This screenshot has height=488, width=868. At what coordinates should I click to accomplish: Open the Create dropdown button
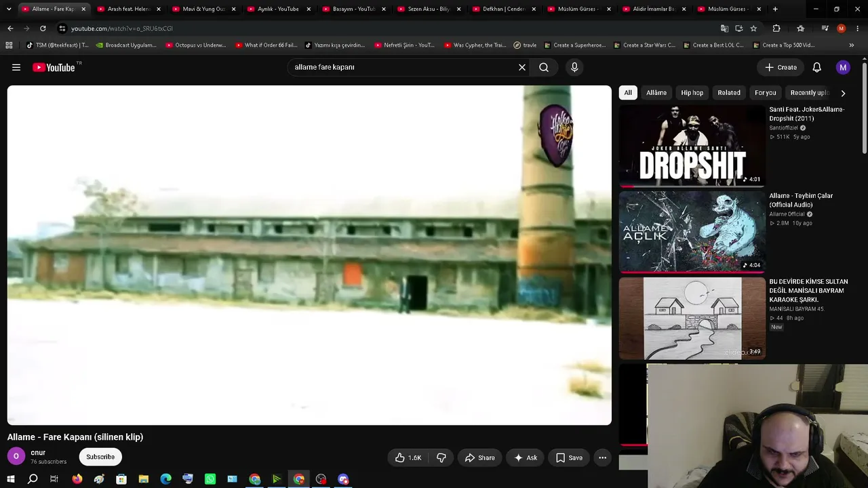click(x=781, y=67)
